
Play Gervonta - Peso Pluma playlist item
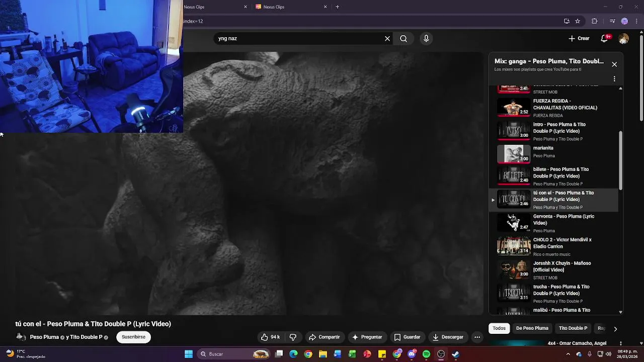pyautogui.click(x=553, y=223)
